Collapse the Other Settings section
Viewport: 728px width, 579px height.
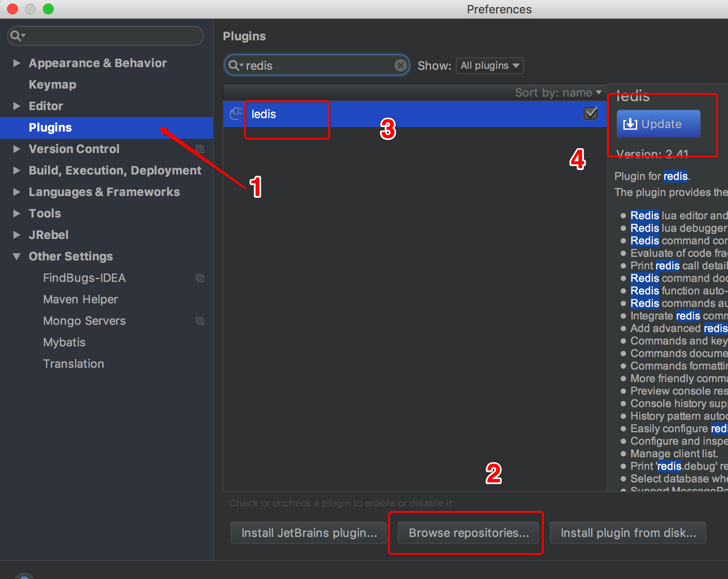click(x=17, y=256)
